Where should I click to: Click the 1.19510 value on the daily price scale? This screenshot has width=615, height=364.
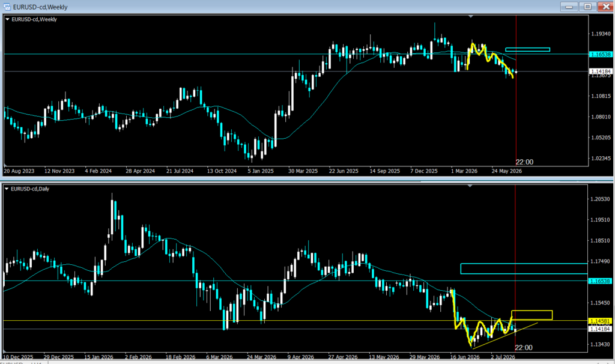coord(600,220)
